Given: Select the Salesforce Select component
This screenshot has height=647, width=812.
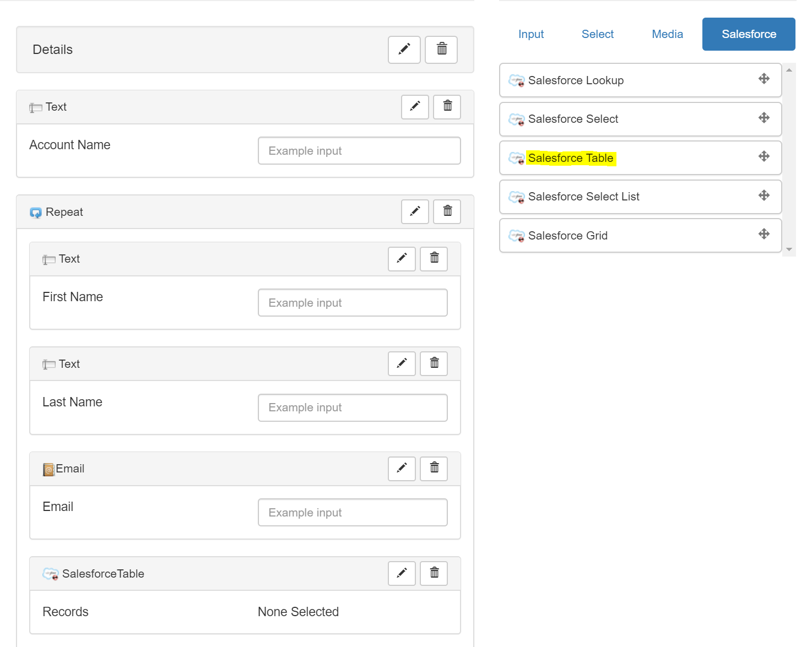Looking at the screenshot, I should pos(640,119).
